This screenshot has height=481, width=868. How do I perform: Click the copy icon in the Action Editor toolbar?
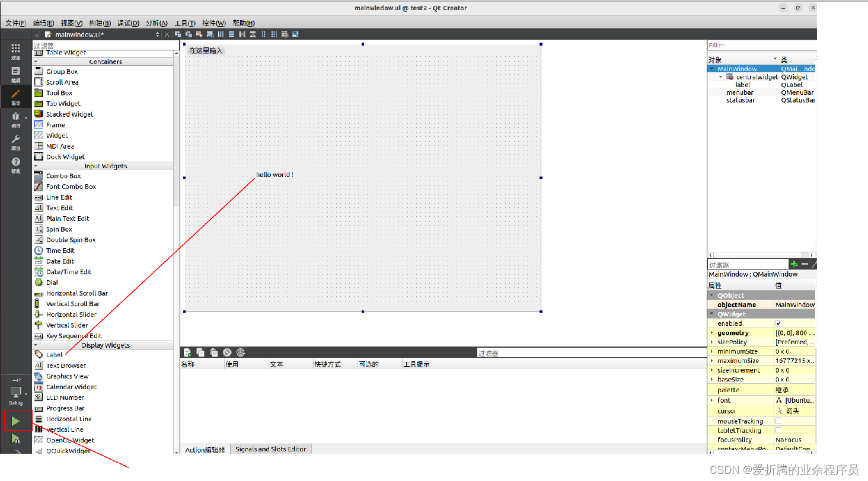point(200,352)
